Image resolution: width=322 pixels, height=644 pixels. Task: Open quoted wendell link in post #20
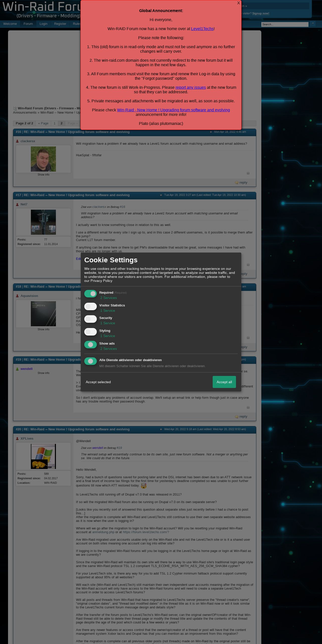pyautogui.click(x=98, y=448)
